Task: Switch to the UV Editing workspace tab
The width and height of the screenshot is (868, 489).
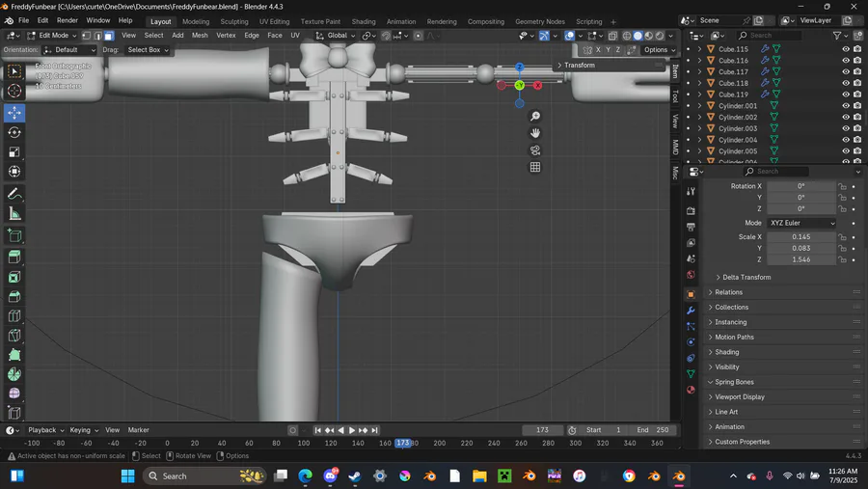Action: (275, 21)
